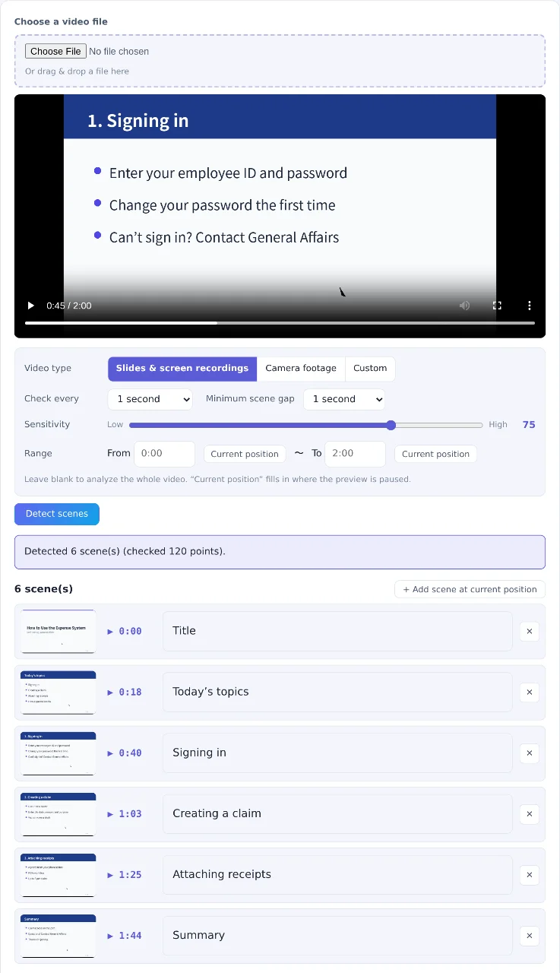Image resolution: width=560 pixels, height=973 pixels.
Task: Open video player more options menu
Action: pos(530,306)
